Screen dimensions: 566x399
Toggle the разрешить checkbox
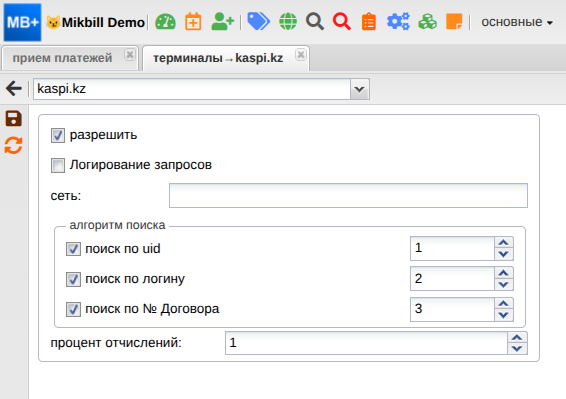(x=58, y=135)
